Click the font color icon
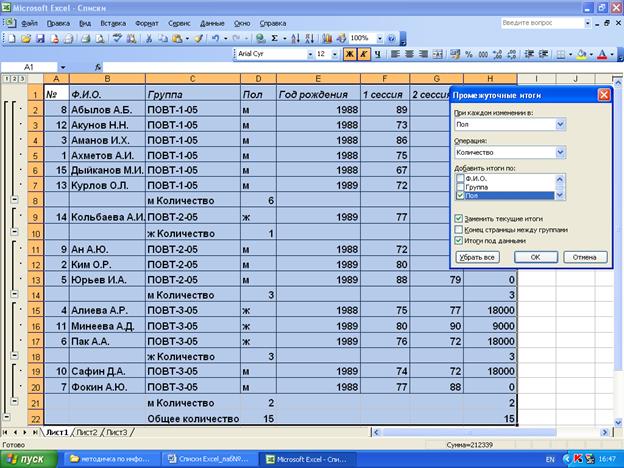This screenshot has height=468, width=624. pyautogui.click(x=602, y=53)
